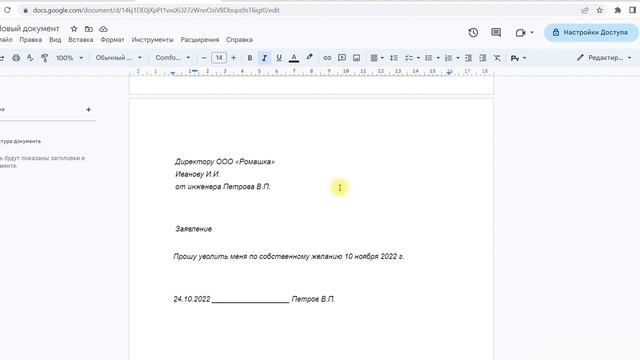
Task: Toggle Bold formatting
Action: 250,58
